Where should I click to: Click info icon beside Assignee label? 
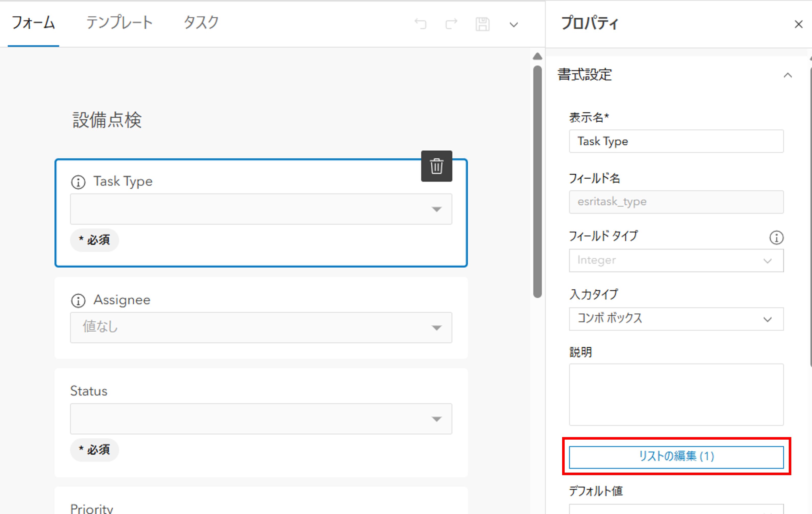click(x=78, y=301)
